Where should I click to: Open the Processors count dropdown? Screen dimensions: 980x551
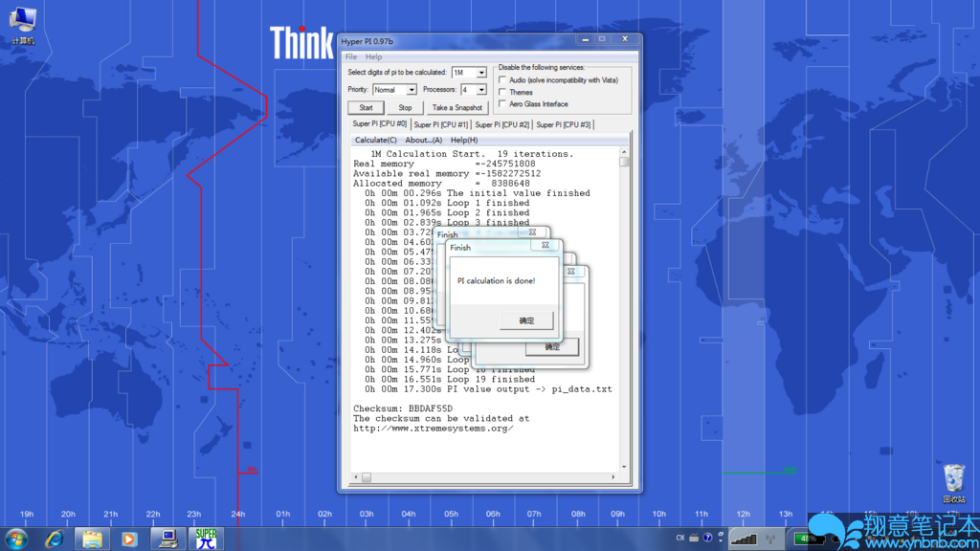click(x=481, y=90)
